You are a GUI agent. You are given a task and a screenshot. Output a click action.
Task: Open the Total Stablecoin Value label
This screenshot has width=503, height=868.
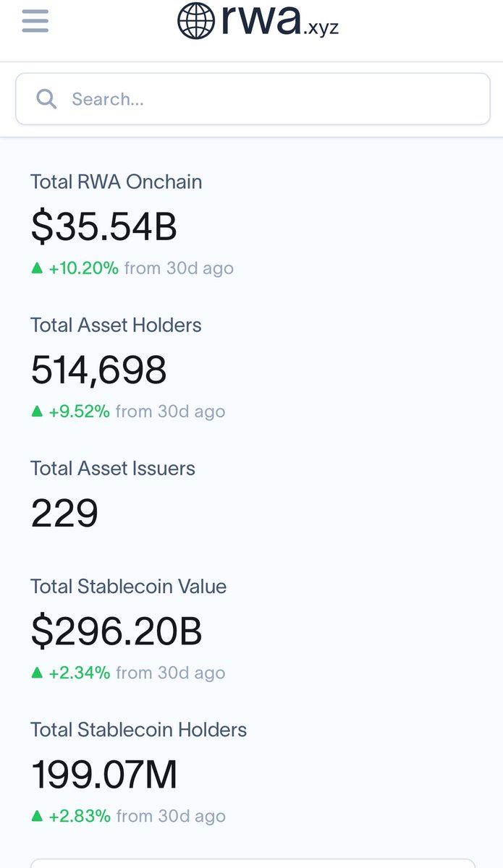point(128,586)
